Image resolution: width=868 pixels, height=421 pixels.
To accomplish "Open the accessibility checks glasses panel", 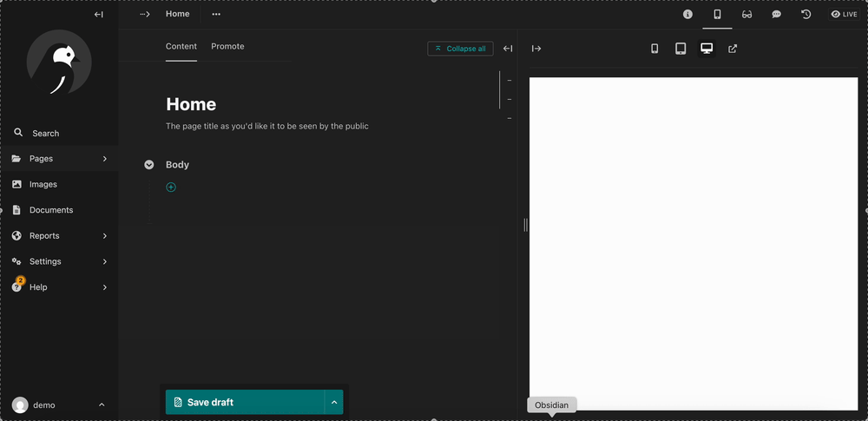I will coord(746,15).
